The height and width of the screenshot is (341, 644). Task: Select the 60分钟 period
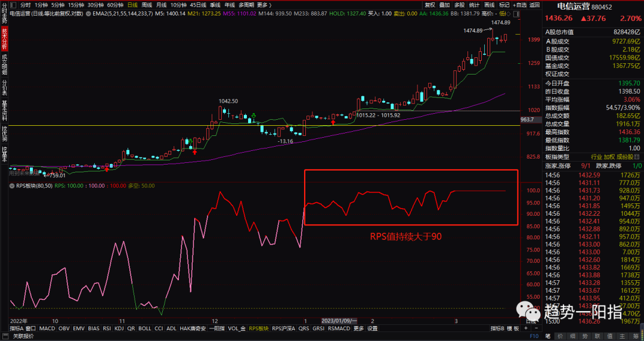[116, 5]
